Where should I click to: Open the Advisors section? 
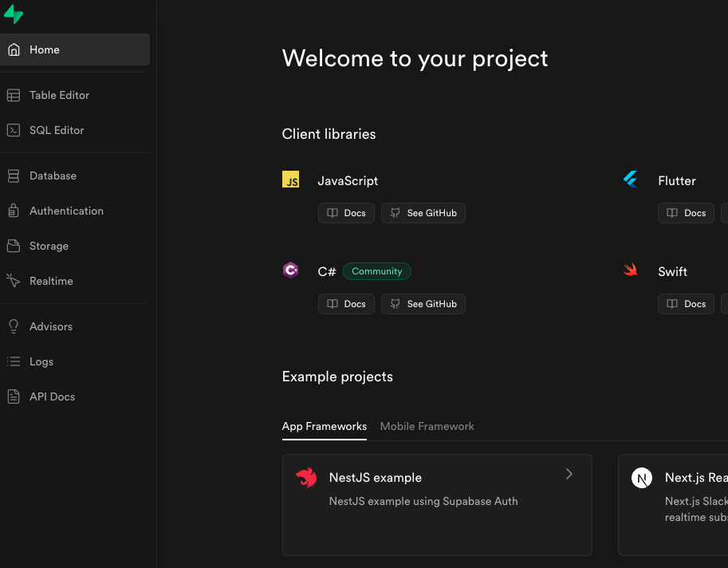pos(50,326)
